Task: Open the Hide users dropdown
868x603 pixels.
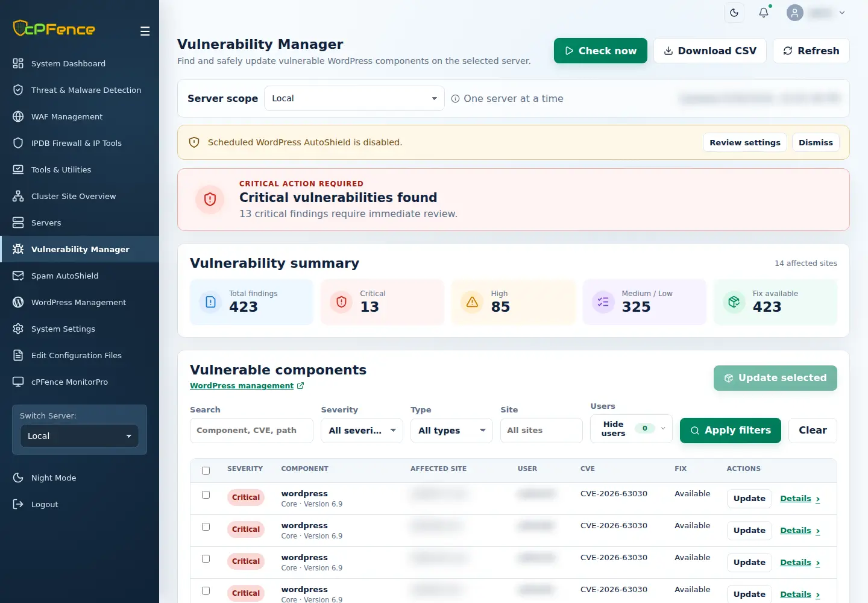Action: click(631, 429)
